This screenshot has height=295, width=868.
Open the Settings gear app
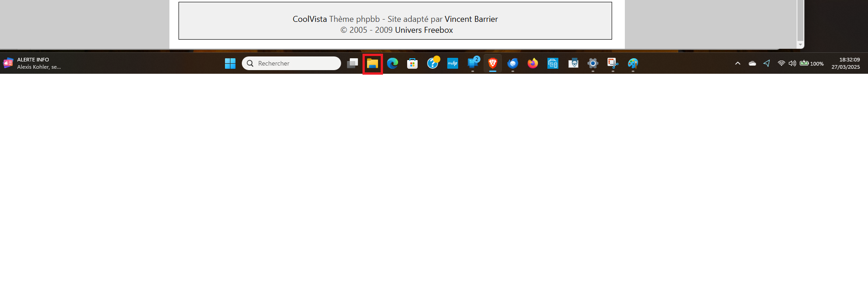(593, 63)
